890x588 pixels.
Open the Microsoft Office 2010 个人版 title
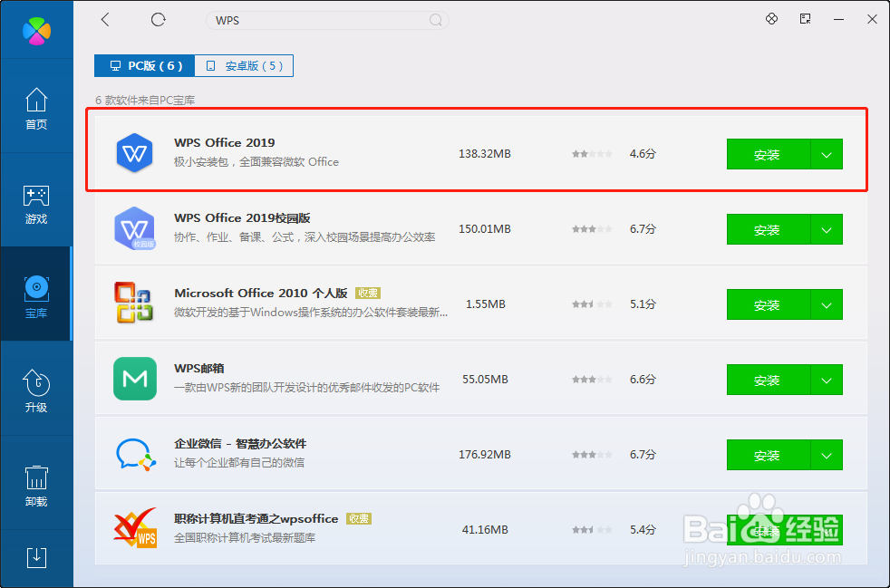click(x=260, y=293)
